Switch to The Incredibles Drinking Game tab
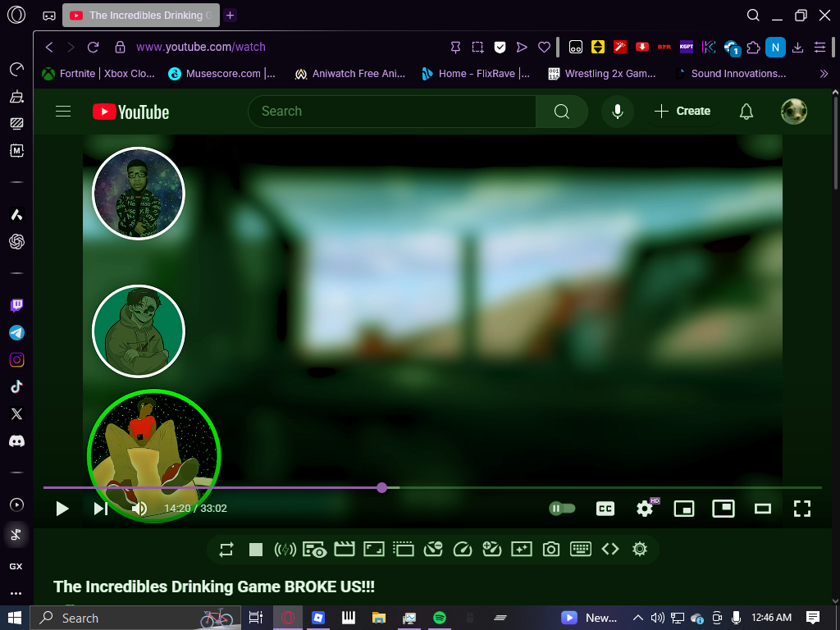 point(141,16)
